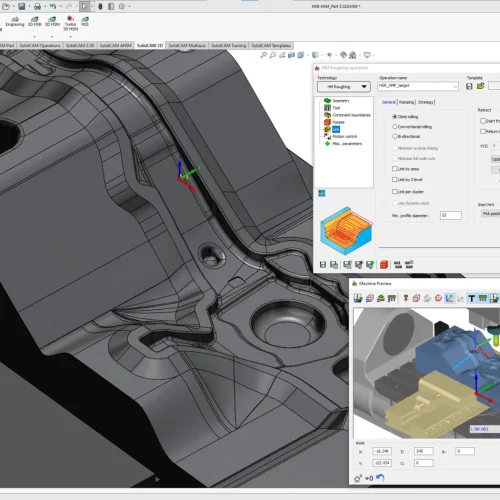Click the Section View icon in viewport toolbar
Image resolution: width=500 pixels, height=500 pixels.
pyautogui.click(x=291, y=55)
